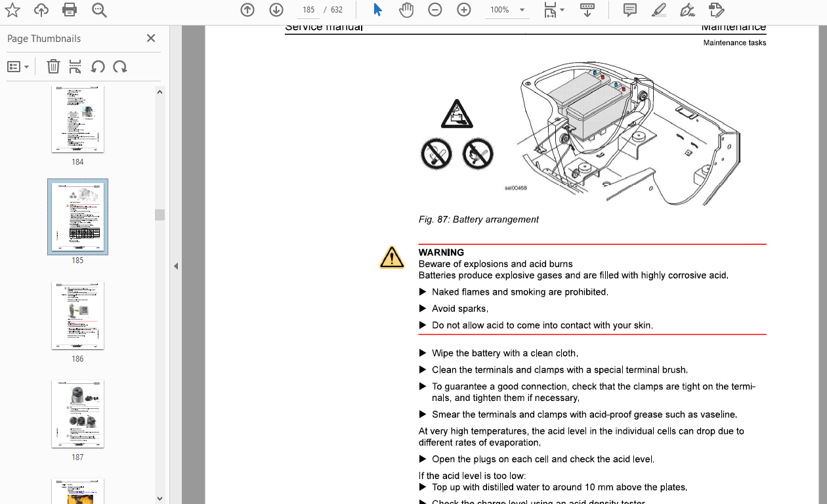
Task: Zoom out with the minus icon
Action: coord(435,10)
